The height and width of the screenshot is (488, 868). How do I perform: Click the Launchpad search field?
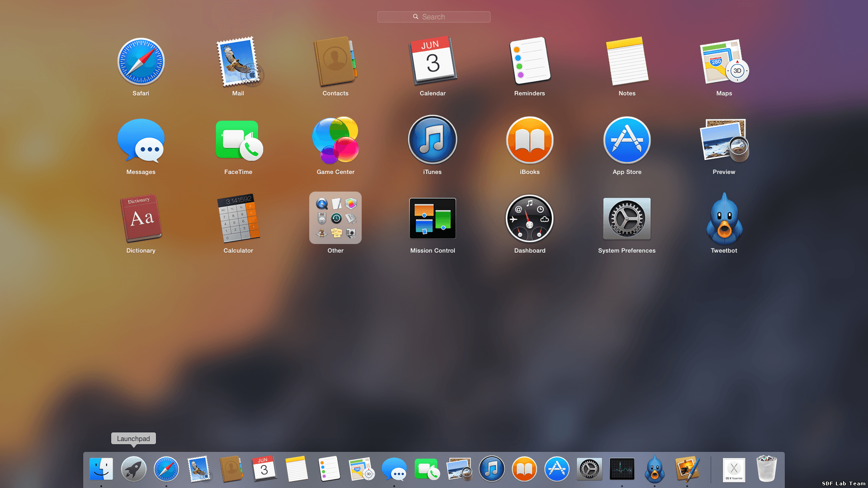tap(434, 17)
